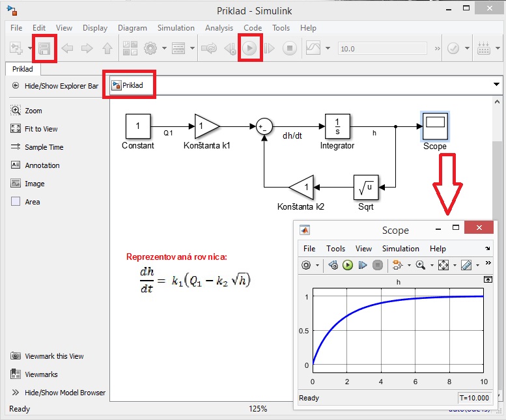Click Scope maximize axes icon

click(x=488, y=279)
